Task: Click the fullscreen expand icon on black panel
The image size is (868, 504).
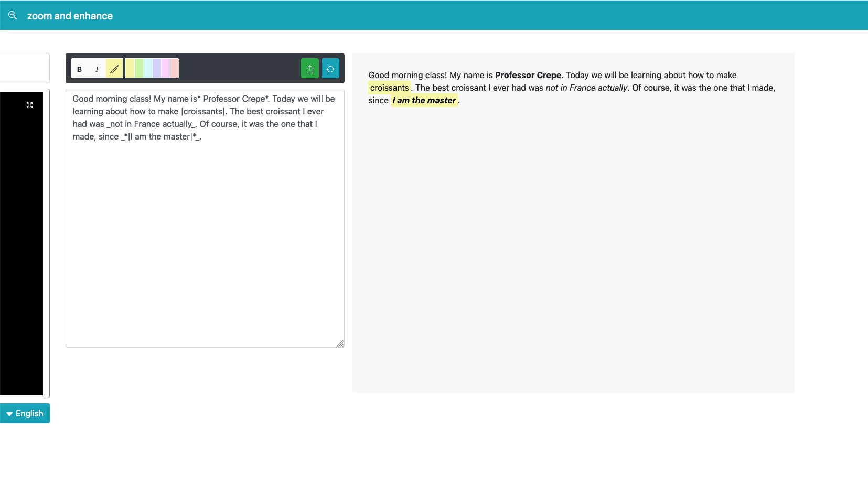Action: pyautogui.click(x=30, y=105)
